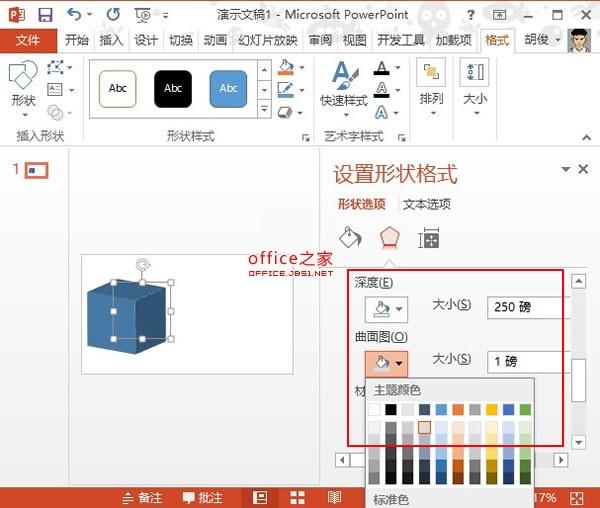Select 形状选项 shape options tab
Viewport: 600px width, 508px height.
(361, 204)
